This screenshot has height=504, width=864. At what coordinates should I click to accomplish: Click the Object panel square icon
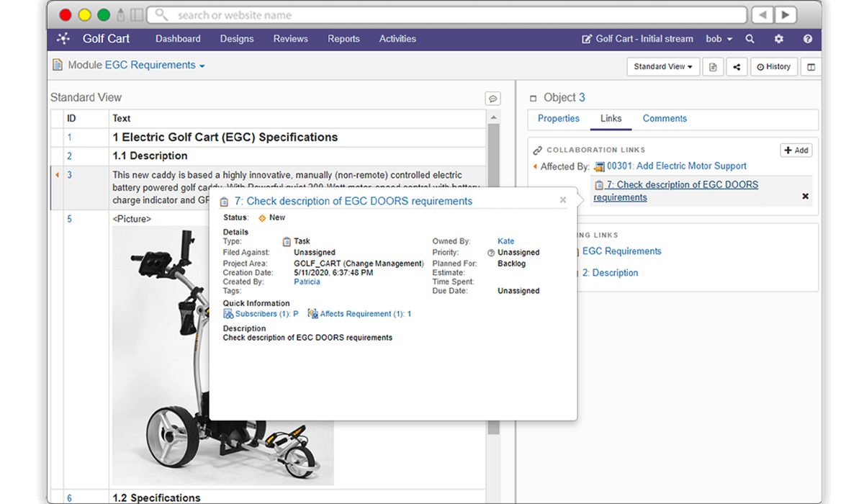pos(534,98)
